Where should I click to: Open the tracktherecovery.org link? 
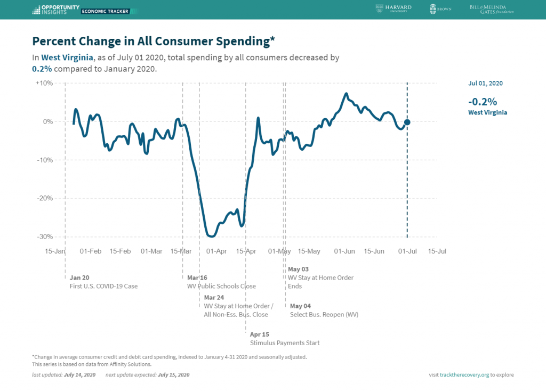coord(464,374)
